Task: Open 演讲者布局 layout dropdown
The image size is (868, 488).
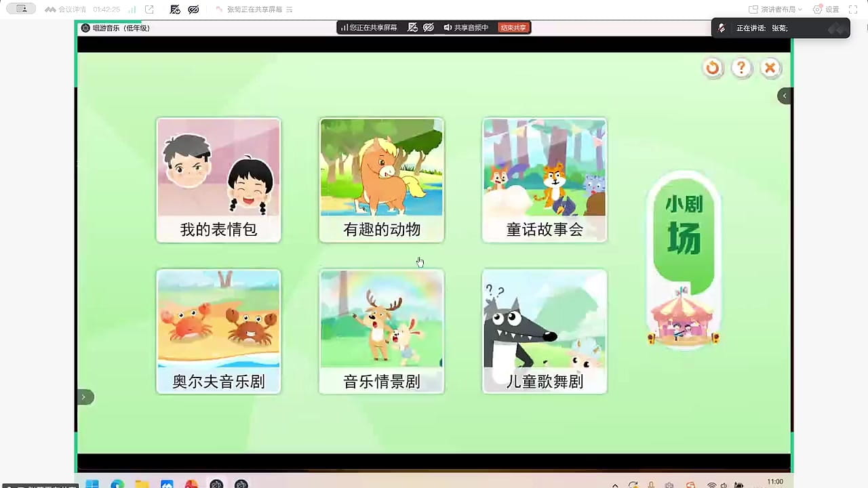Action: pyautogui.click(x=775, y=9)
